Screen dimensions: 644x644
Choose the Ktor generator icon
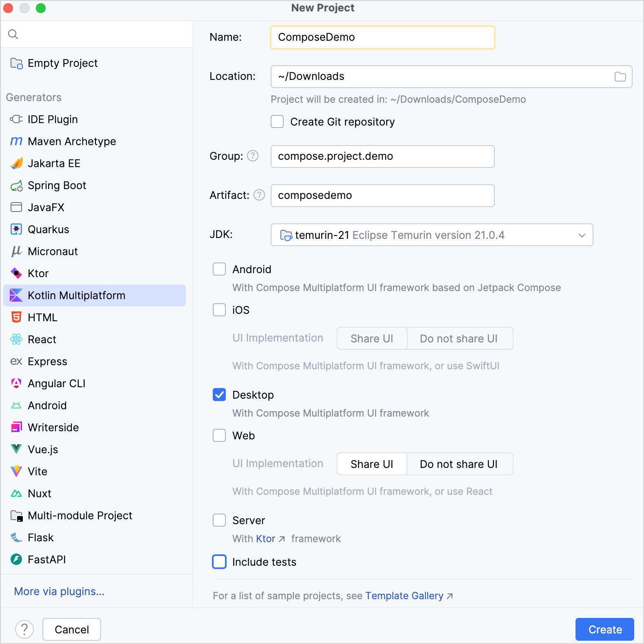click(x=16, y=273)
